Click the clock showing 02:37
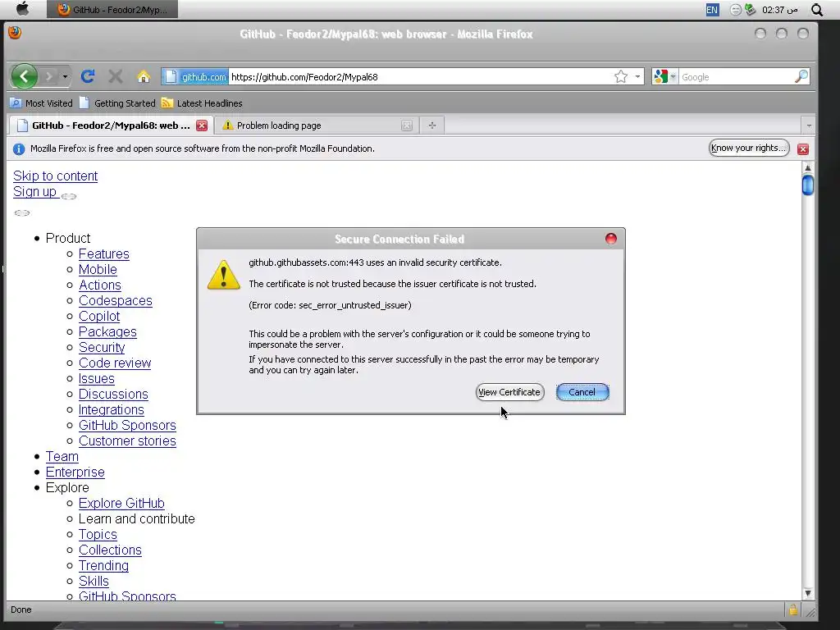The height and width of the screenshot is (630, 840). click(x=779, y=10)
